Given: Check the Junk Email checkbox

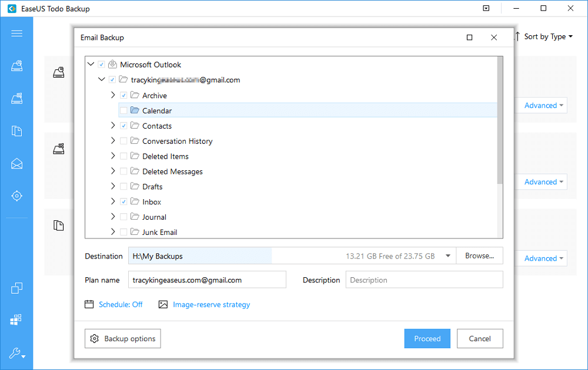Looking at the screenshot, I should pyautogui.click(x=123, y=232).
